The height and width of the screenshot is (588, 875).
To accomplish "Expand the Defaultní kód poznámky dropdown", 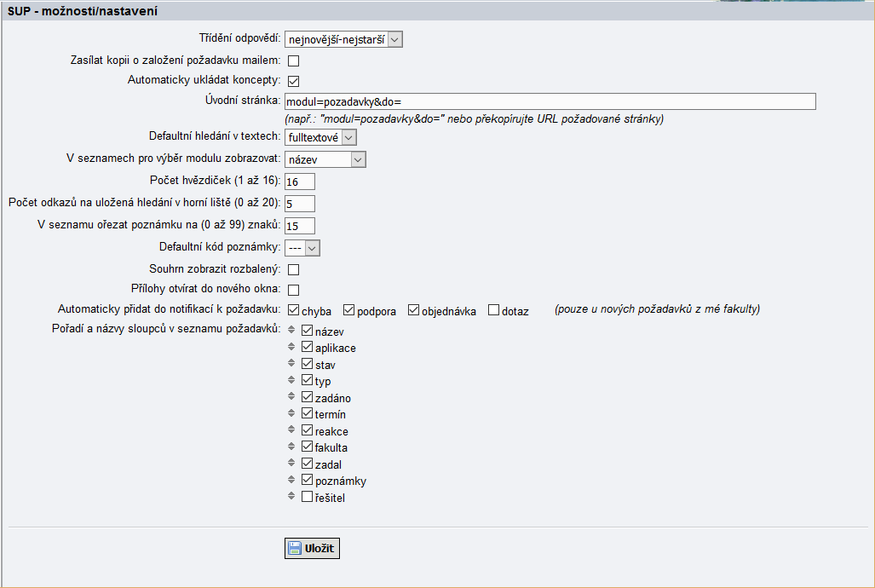I will [x=302, y=248].
